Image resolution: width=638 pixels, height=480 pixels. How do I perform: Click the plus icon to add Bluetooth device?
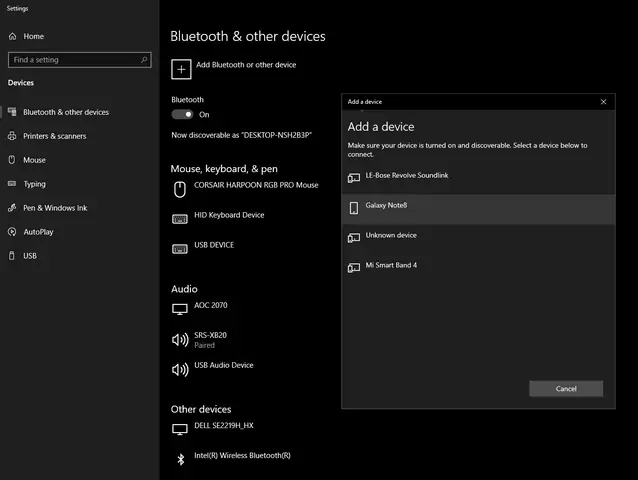181,69
